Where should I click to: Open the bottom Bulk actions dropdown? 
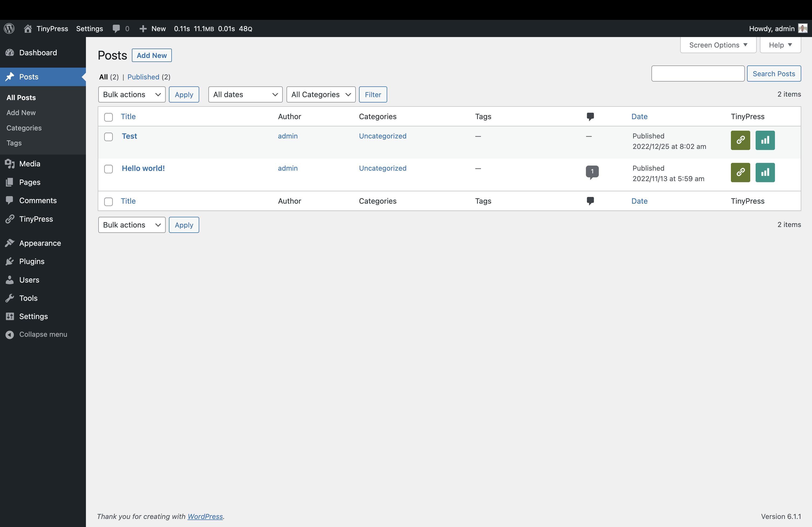point(132,225)
